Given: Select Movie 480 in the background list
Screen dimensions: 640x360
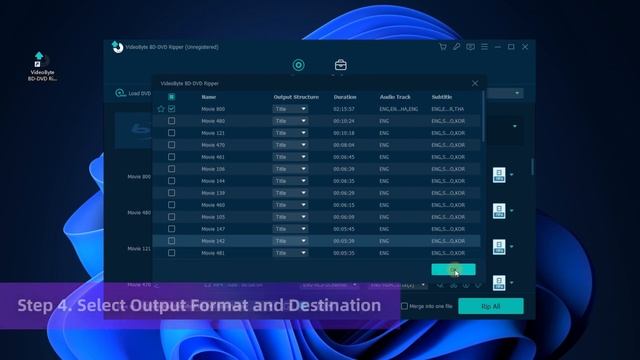Looking at the screenshot, I should (139, 213).
